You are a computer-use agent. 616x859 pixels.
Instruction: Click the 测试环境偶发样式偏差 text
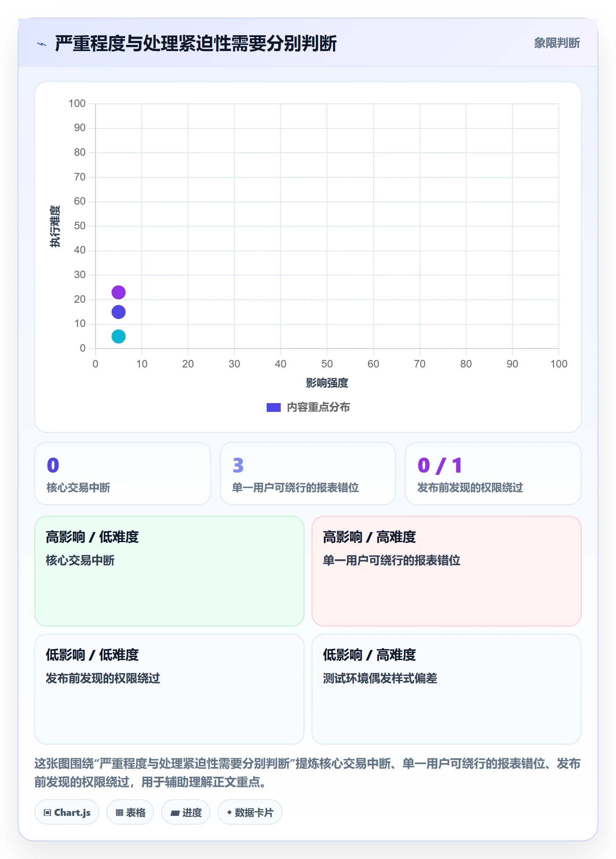(x=380, y=678)
